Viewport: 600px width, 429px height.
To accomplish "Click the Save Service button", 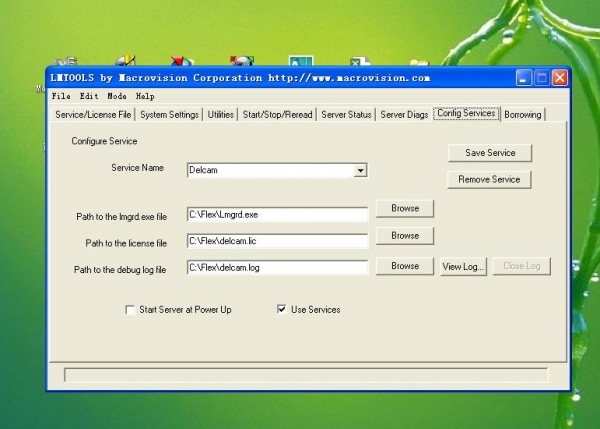I will point(489,153).
